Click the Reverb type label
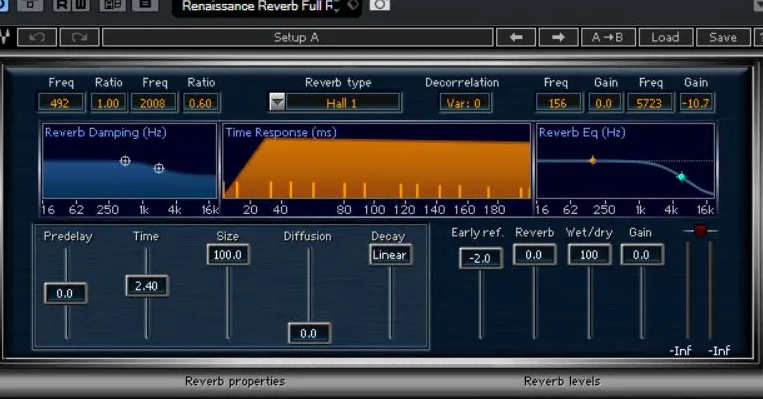This screenshot has width=763, height=399. coord(338,83)
